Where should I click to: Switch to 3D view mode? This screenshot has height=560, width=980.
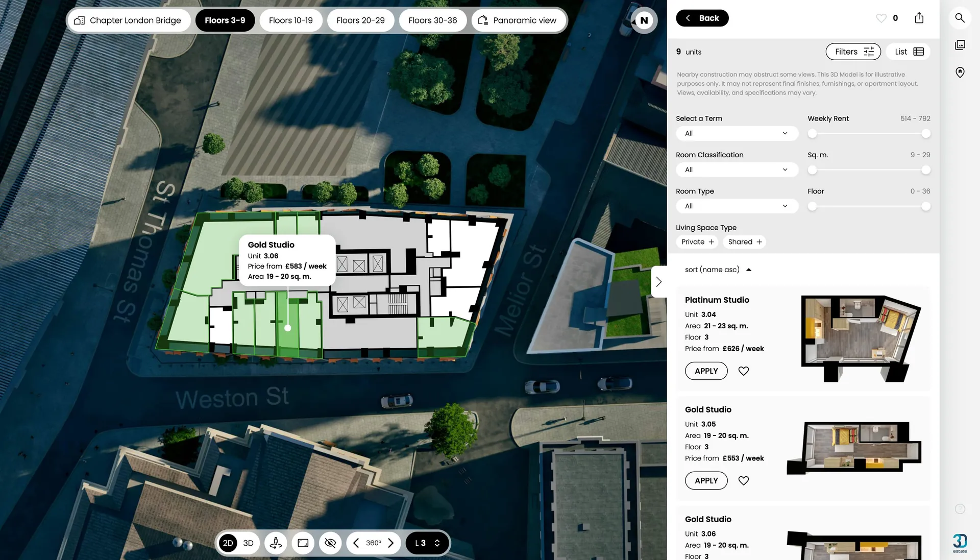click(x=248, y=543)
